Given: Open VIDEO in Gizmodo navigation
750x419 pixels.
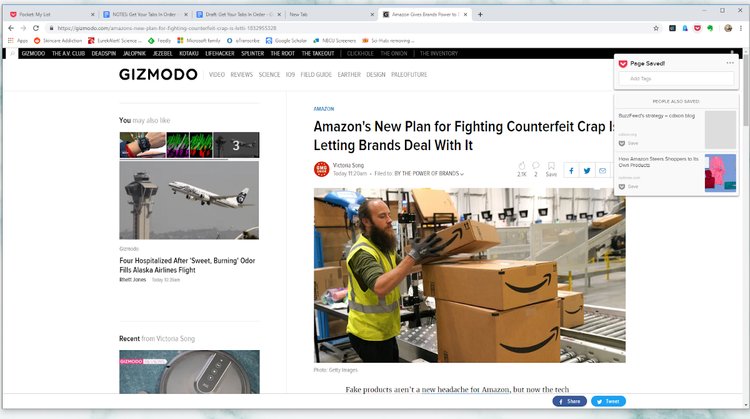Looking at the screenshot, I should click(x=217, y=75).
